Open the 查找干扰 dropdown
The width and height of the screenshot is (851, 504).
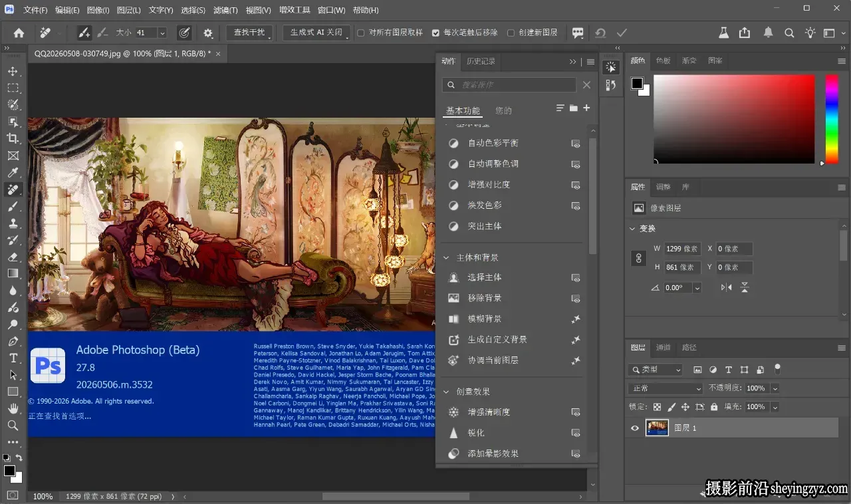pyautogui.click(x=249, y=33)
